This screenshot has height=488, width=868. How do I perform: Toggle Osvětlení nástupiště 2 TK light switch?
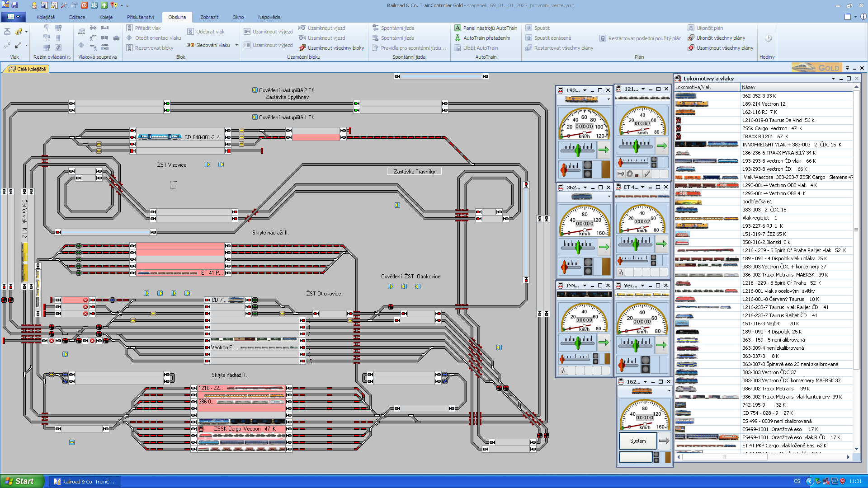point(255,90)
